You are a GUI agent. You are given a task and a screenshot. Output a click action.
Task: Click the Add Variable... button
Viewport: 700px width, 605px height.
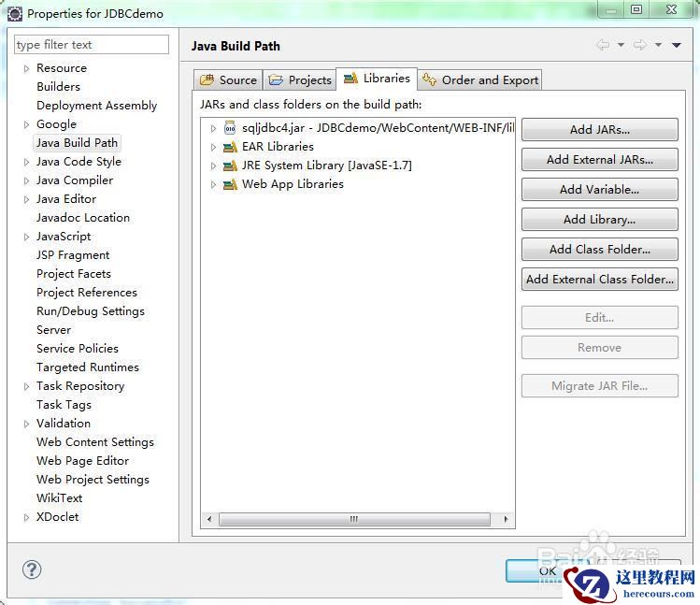tap(600, 190)
